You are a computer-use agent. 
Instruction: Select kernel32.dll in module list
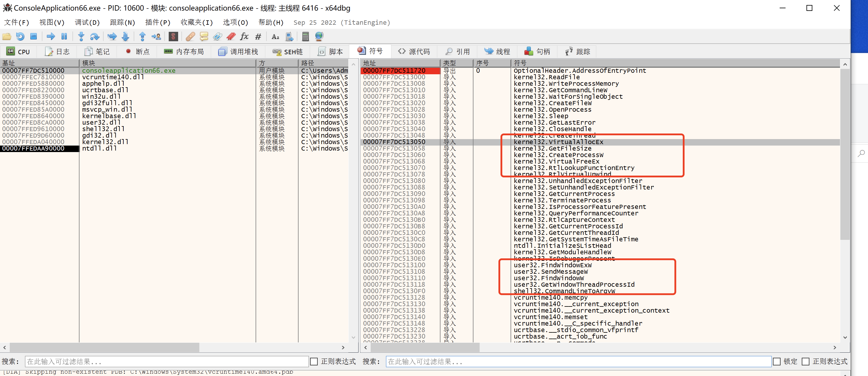click(x=105, y=142)
